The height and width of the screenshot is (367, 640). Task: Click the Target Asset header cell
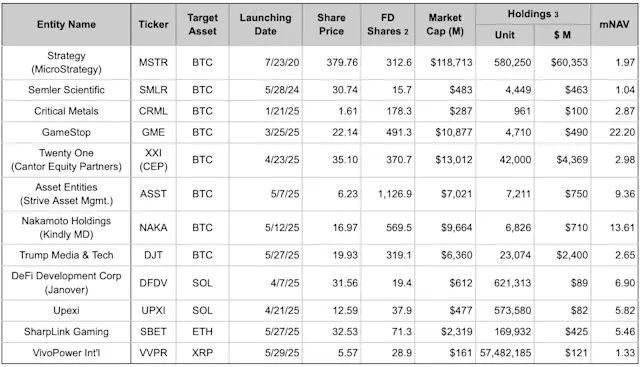pyautogui.click(x=202, y=24)
